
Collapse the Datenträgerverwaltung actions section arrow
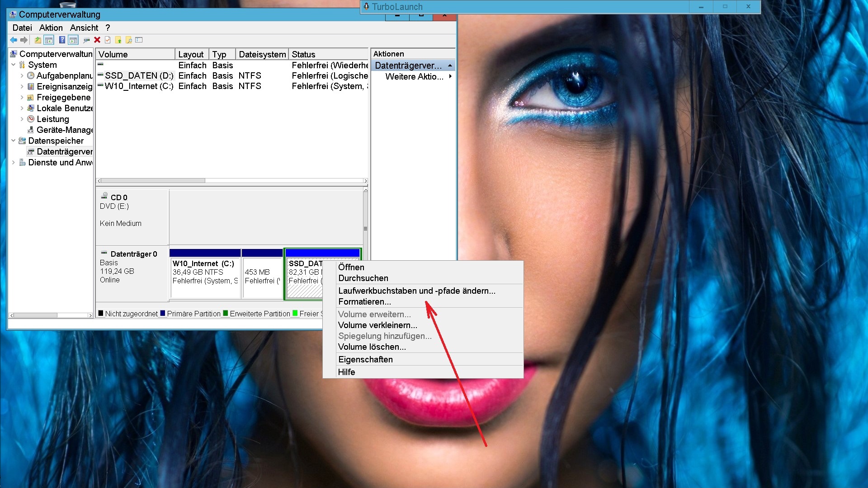click(x=450, y=66)
